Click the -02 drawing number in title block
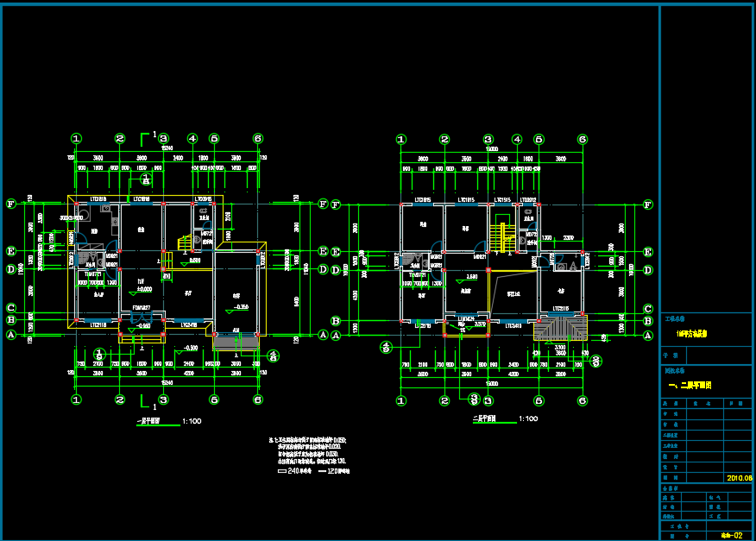This screenshot has width=756, height=541. click(x=732, y=535)
